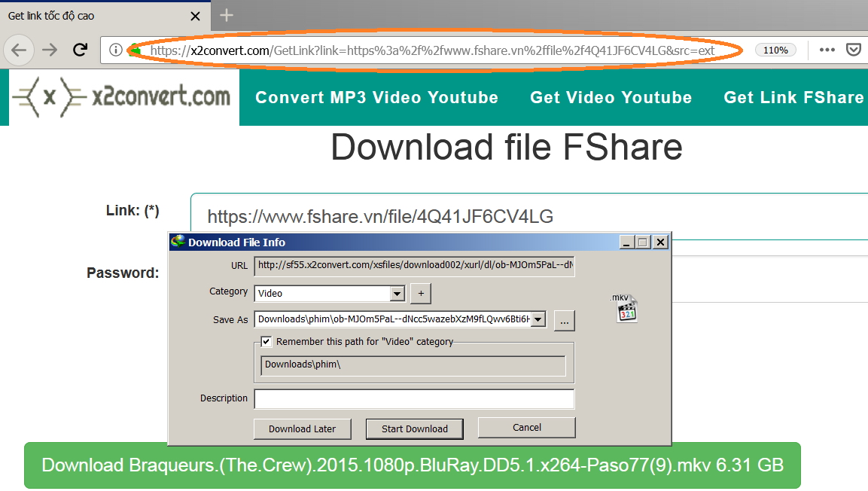868x491 pixels.
Task: Click the address bar URL
Action: point(432,50)
